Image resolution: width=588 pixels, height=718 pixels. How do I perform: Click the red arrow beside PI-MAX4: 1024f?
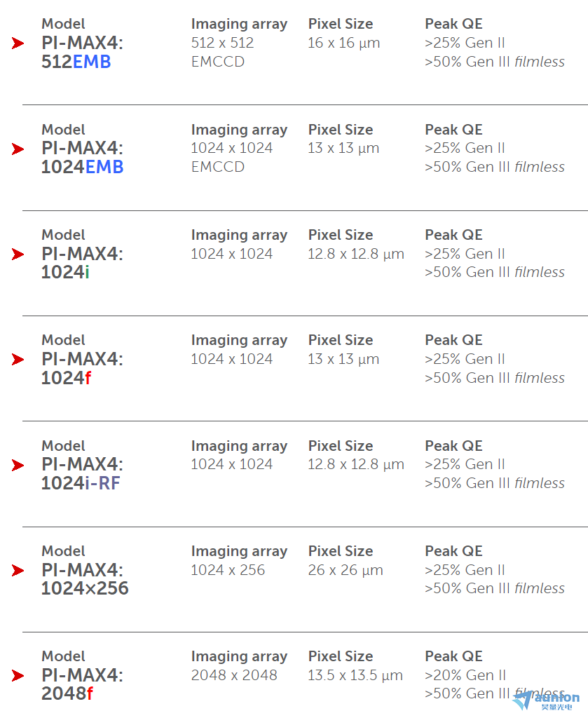tap(18, 360)
